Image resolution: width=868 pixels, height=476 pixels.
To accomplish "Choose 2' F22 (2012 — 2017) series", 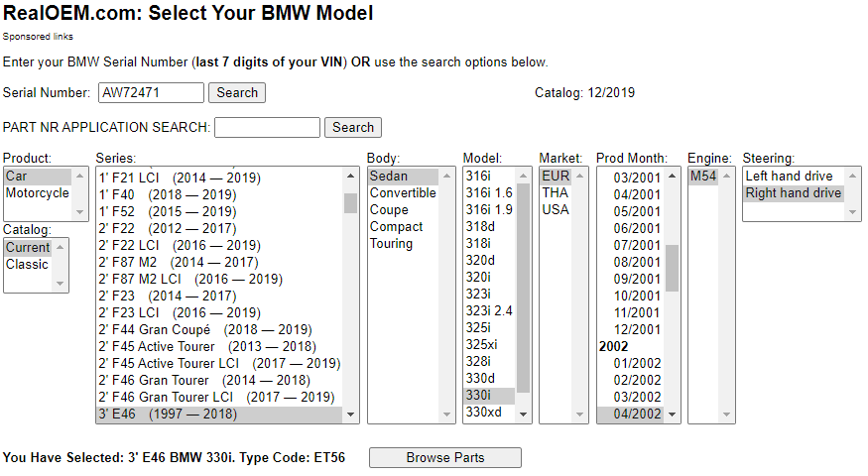I will (220, 229).
